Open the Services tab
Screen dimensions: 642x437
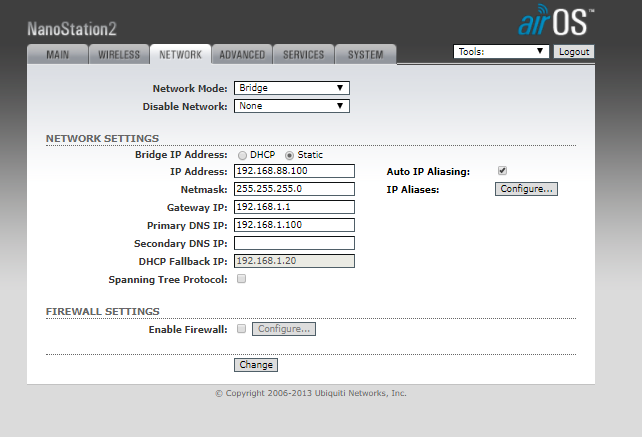303,55
